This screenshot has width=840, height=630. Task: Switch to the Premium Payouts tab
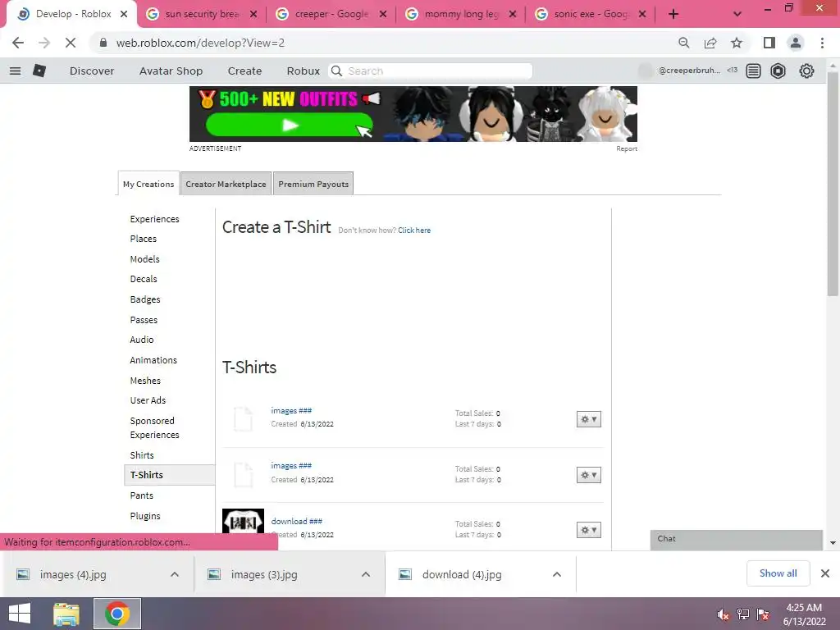tap(313, 184)
